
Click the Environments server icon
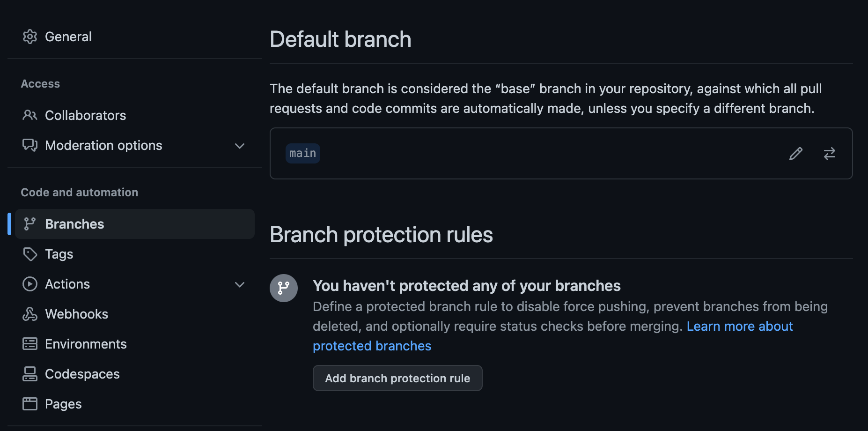coord(30,344)
